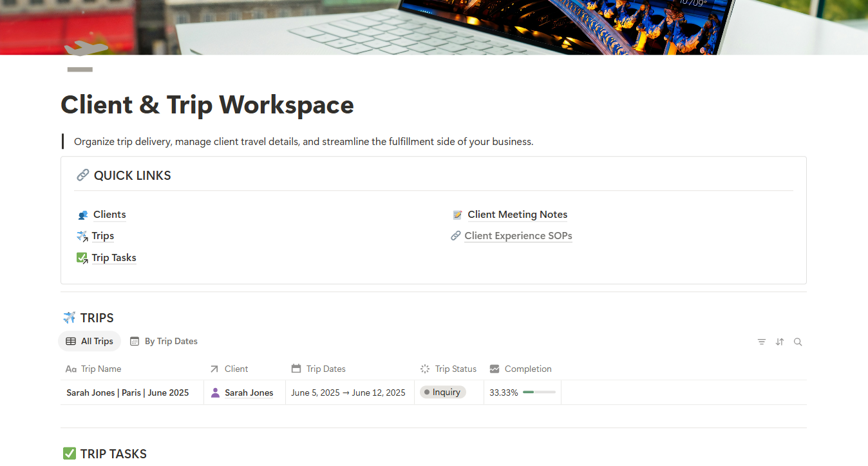Click the chain icon beside QUICK LINKS
The image size is (868, 466).
[82, 175]
